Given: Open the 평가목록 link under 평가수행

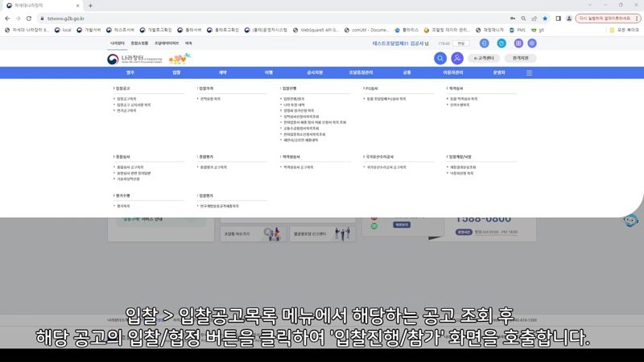Looking at the screenshot, I should point(123,206).
